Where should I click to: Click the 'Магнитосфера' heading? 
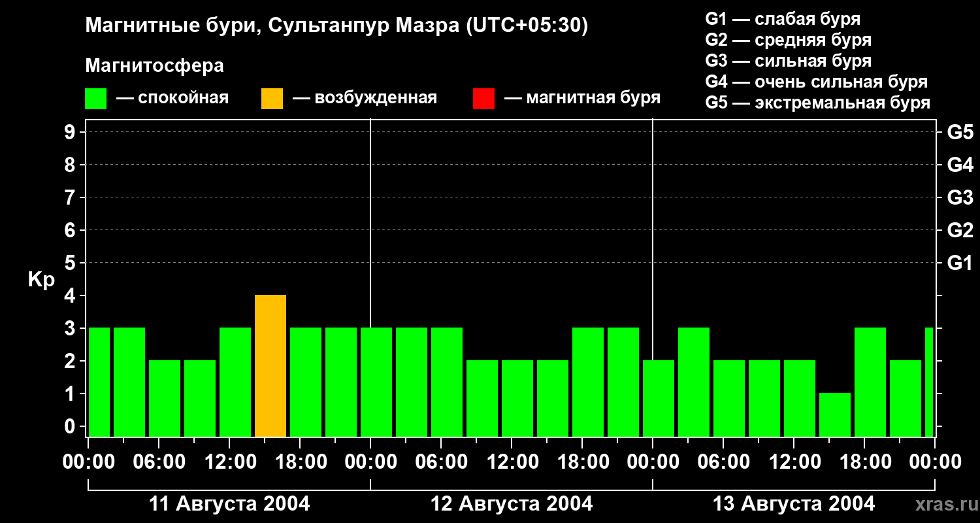click(154, 66)
